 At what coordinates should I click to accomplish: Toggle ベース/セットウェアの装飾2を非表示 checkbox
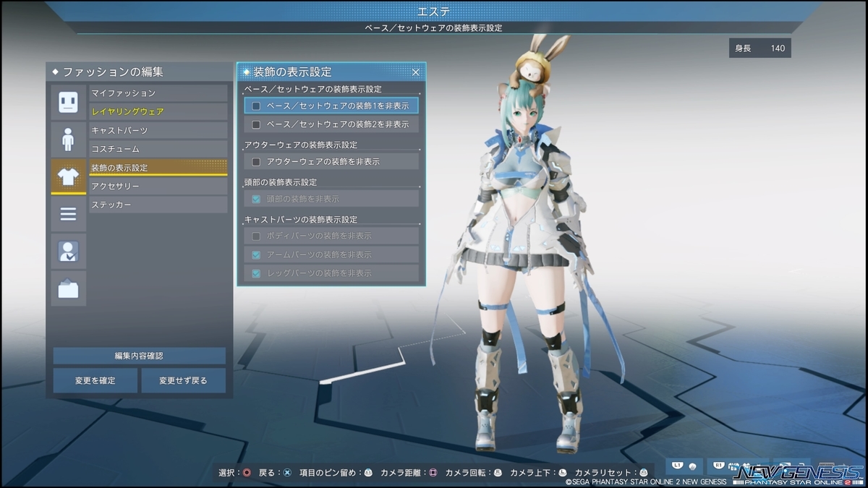click(x=256, y=124)
